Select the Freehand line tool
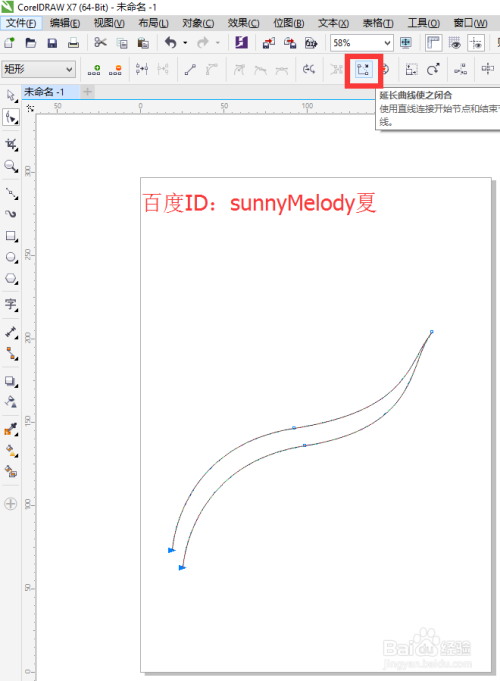 (x=11, y=193)
